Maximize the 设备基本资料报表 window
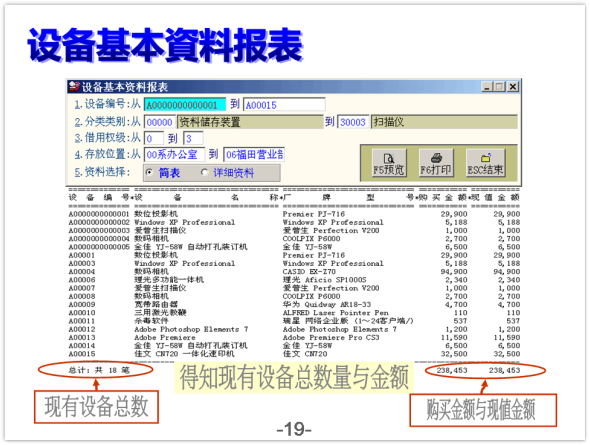 click(x=500, y=87)
